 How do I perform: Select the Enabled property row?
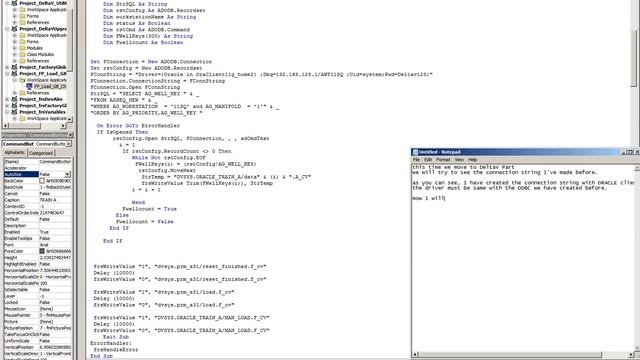38,232
